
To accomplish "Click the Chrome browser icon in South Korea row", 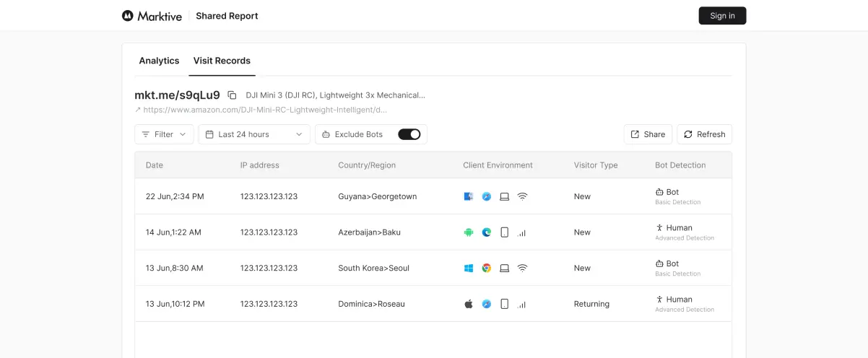I will pos(487,268).
